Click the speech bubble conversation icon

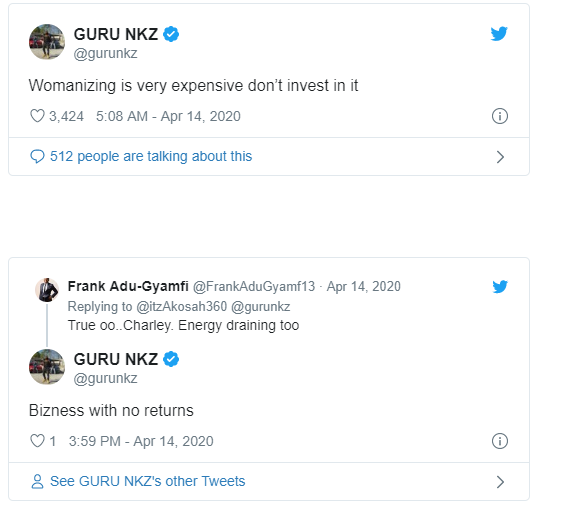[x=37, y=157]
